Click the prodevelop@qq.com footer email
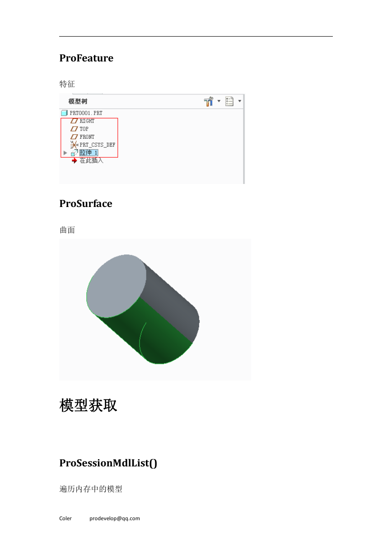The height and width of the screenshot is (555, 392). click(115, 518)
